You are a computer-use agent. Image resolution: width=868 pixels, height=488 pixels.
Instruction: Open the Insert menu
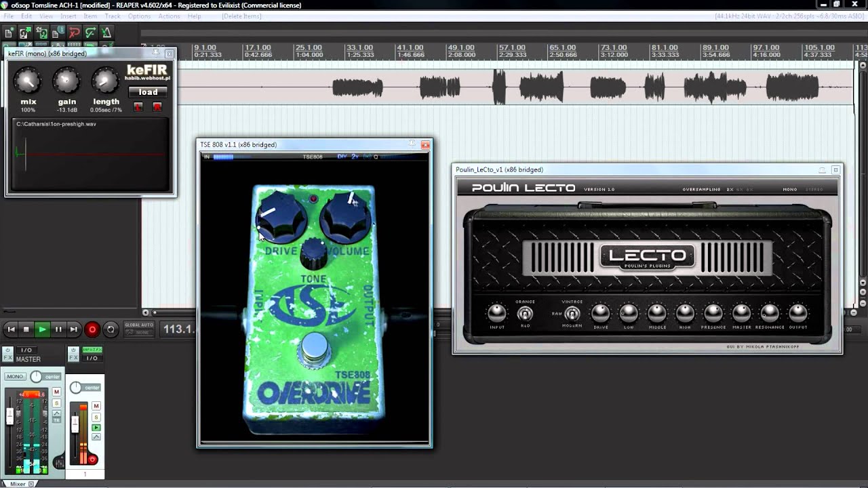[x=68, y=16]
